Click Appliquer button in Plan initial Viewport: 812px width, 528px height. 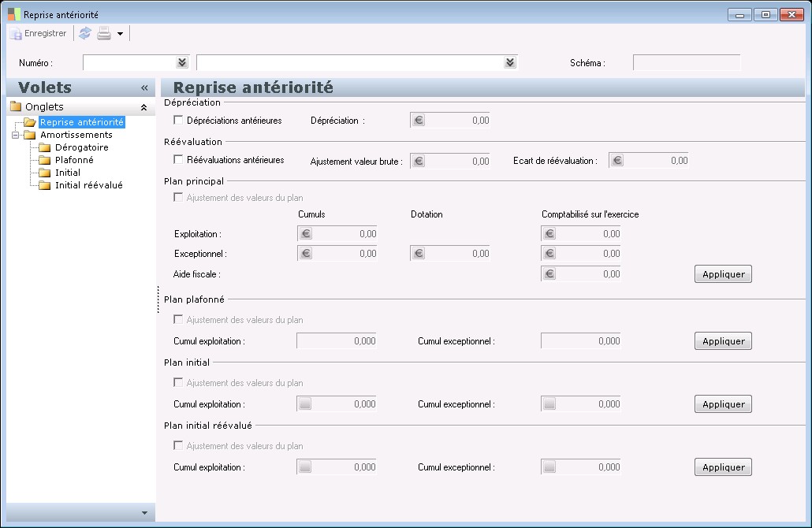tap(723, 404)
